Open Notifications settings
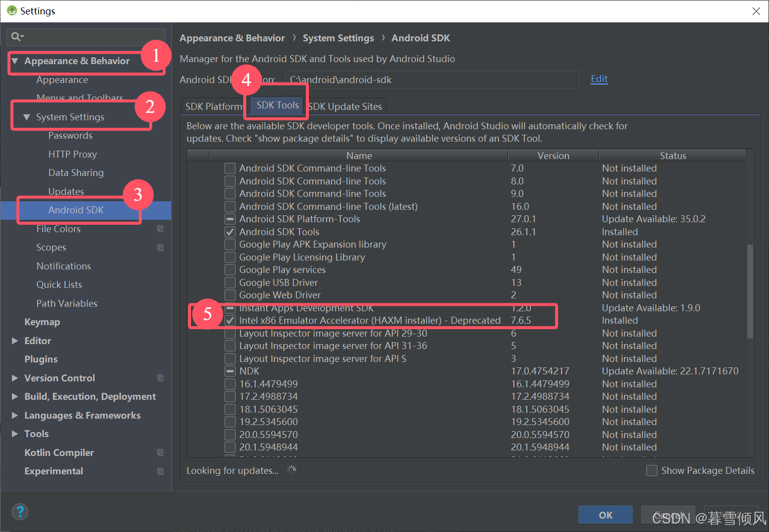 [x=64, y=266]
